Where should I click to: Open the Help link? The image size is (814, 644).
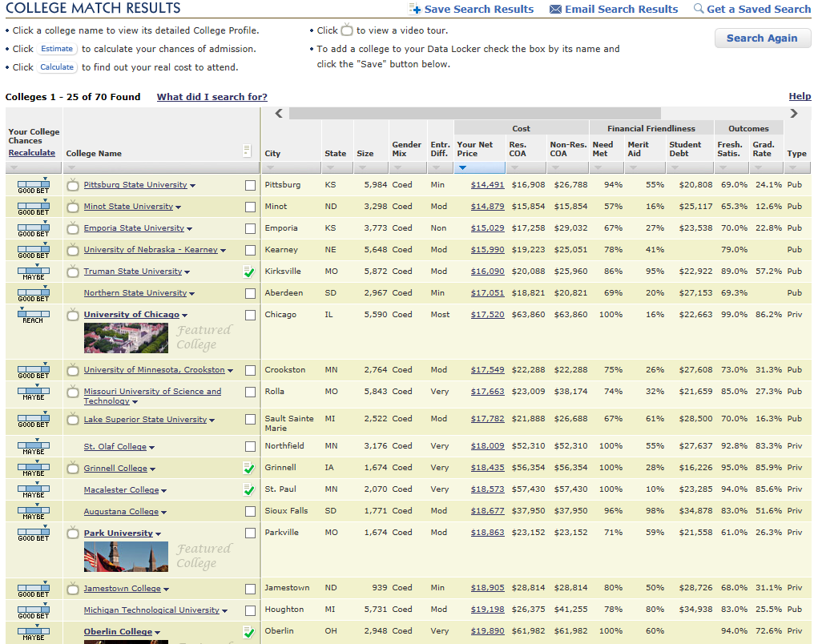pos(800,97)
